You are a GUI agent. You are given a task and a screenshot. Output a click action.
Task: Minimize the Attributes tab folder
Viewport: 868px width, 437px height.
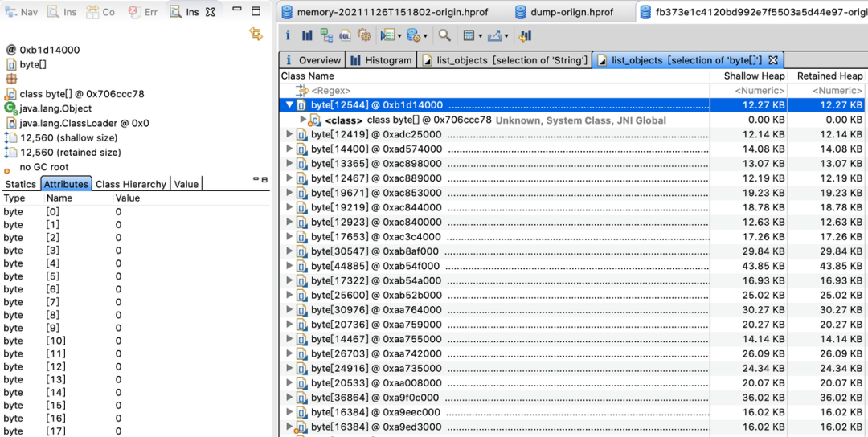pyautogui.click(x=256, y=179)
